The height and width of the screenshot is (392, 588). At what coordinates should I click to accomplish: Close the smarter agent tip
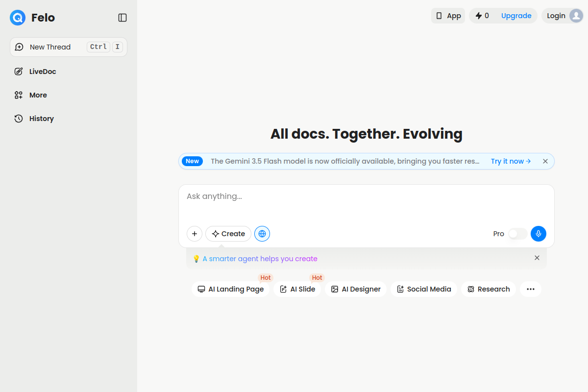537,258
